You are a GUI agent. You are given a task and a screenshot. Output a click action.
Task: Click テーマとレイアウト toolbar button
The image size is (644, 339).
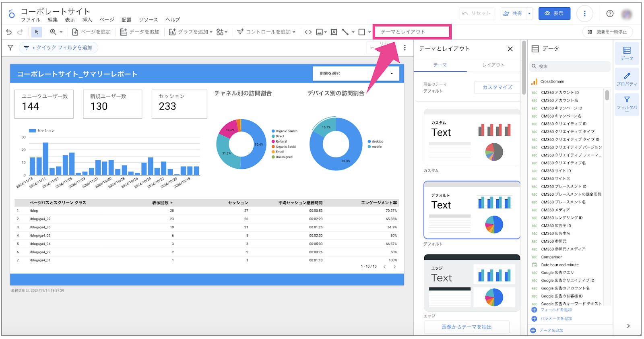click(x=412, y=32)
